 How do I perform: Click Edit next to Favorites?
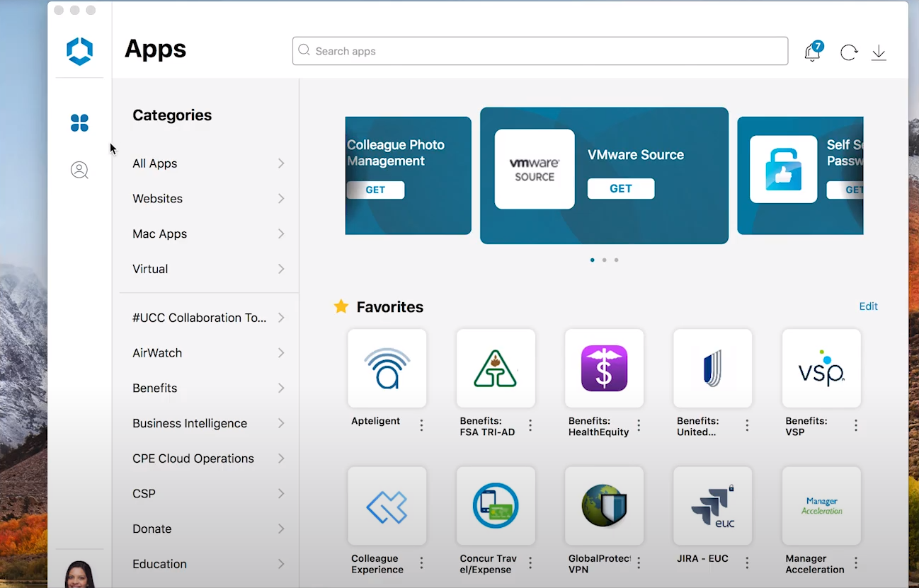(x=868, y=306)
